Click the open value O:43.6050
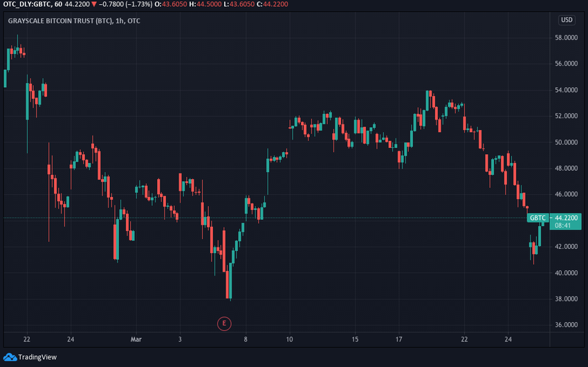Screen dimensions: 588x367 (171, 5)
